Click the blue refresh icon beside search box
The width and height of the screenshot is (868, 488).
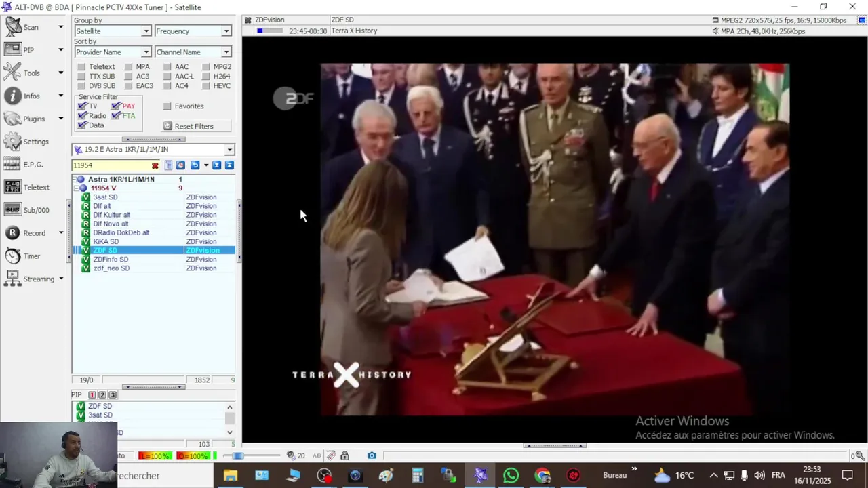click(x=180, y=165)
